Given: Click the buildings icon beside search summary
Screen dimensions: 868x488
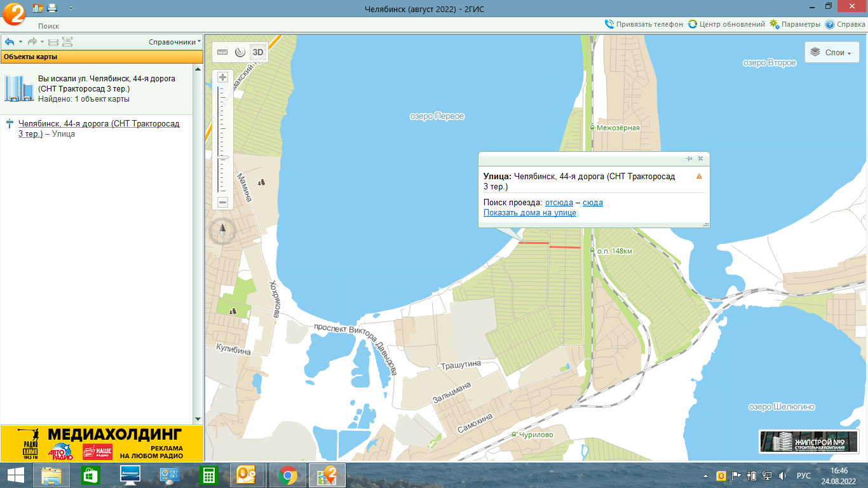Looking at the screenshot, I should 18,88.
